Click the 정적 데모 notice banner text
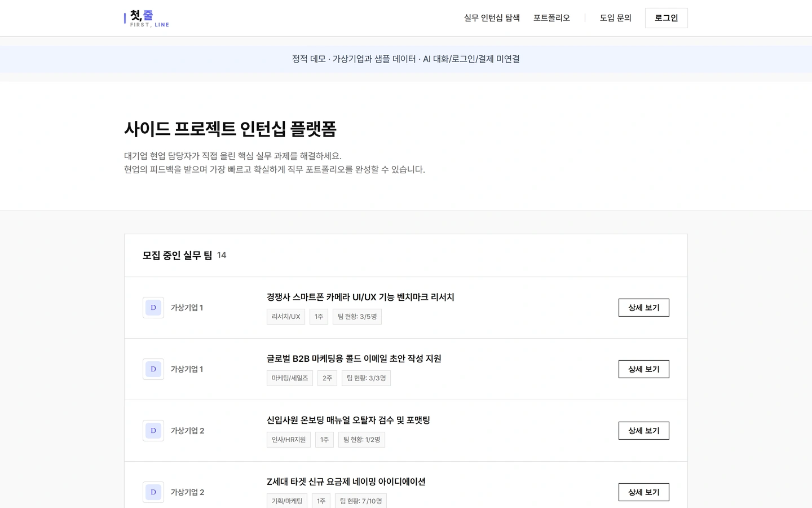Viewport: 812px width, 508px height. pos(406,59)
